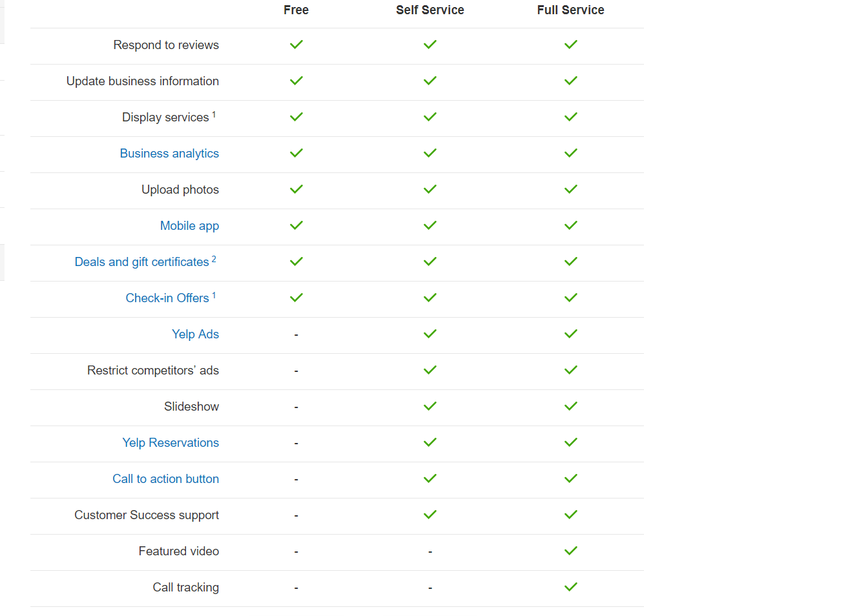Click the Self Service checkmark for Customer Success support
The image size is (859, 616).
tap(430, 515)
